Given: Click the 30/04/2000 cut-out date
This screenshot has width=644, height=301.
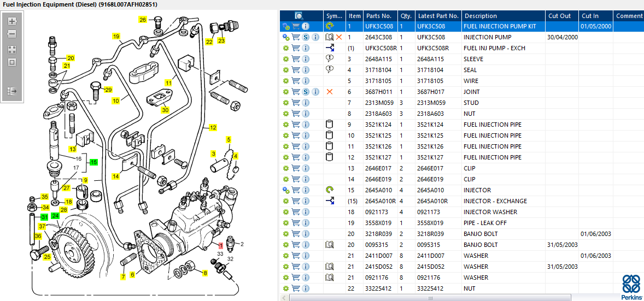Looking at the screenshot, I should pyautogui.click(x=562, y=37).
